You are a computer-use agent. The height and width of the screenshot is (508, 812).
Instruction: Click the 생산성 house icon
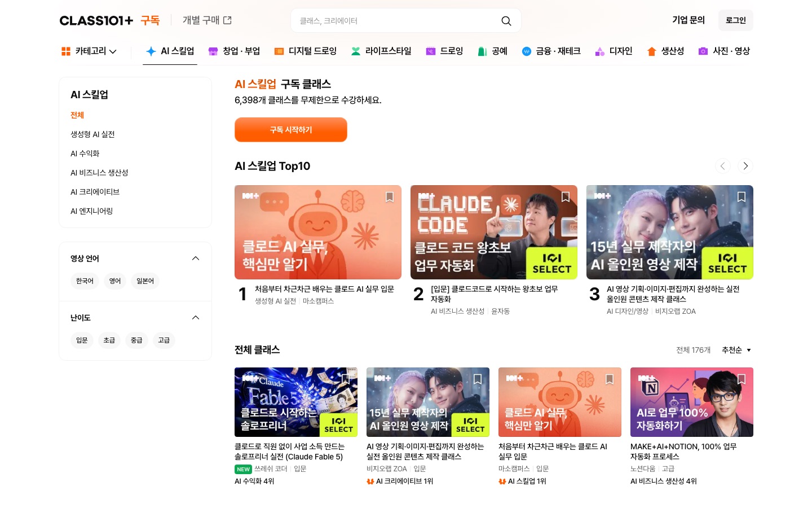652,51
